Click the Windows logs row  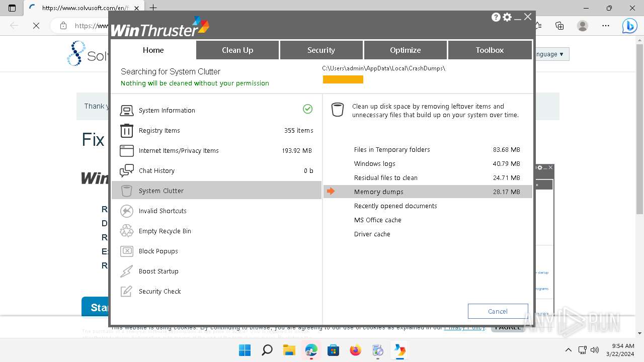coord(428,164)
